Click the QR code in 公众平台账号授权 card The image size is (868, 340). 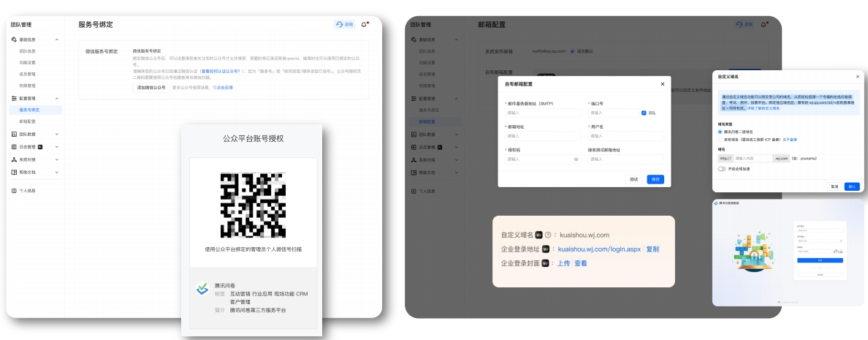pos(253,205)
